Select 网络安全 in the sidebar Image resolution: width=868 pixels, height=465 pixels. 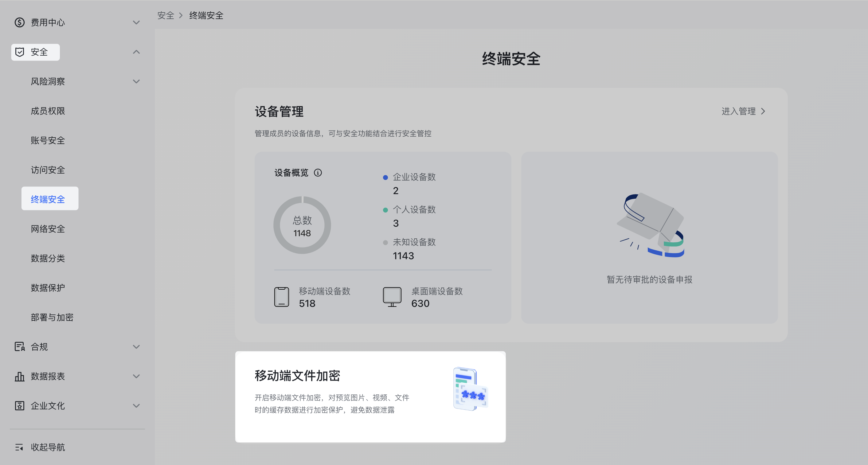[47, 229]
